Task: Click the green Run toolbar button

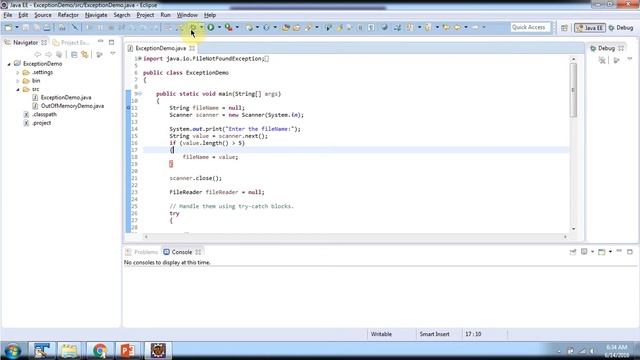Action: pos(211,27)
